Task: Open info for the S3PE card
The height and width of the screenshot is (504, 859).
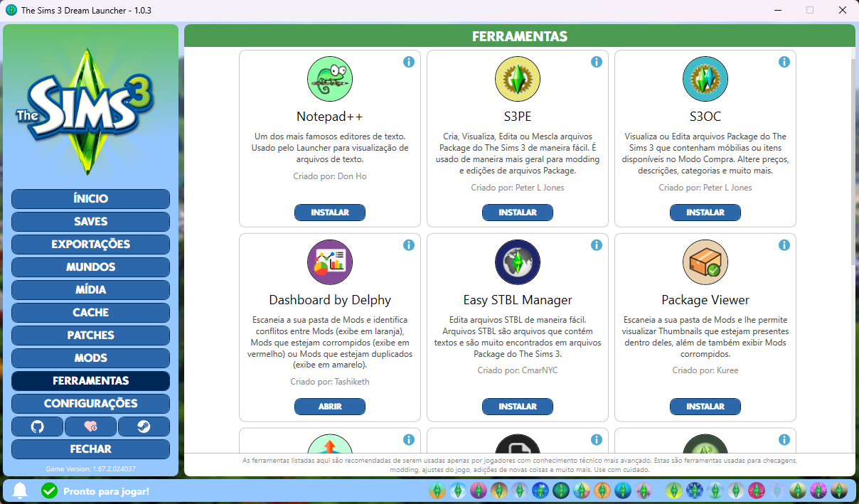Action: tap(597, 62)
